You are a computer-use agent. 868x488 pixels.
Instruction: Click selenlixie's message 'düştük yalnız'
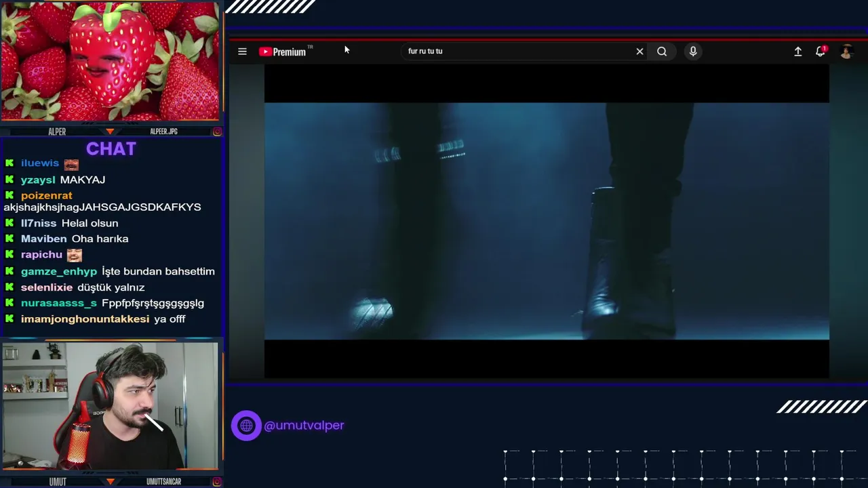point(111,287)
